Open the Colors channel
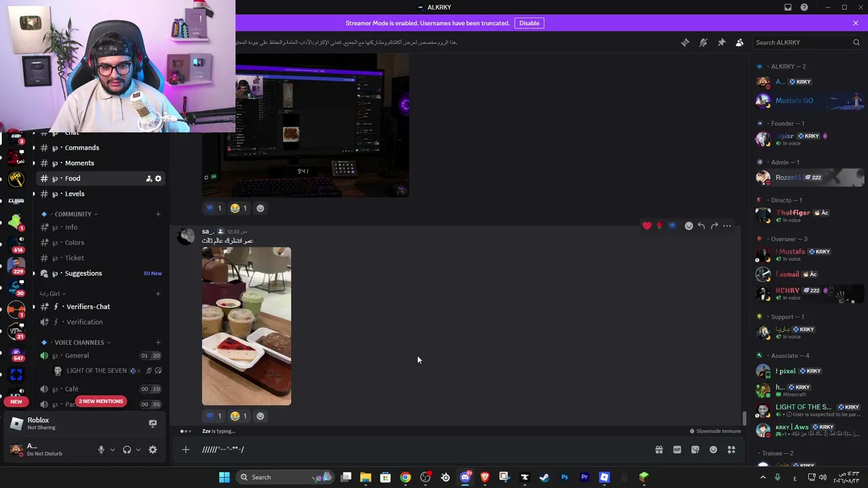The width and height of the screenshot is (868, 488). click(x=100, y=243)
